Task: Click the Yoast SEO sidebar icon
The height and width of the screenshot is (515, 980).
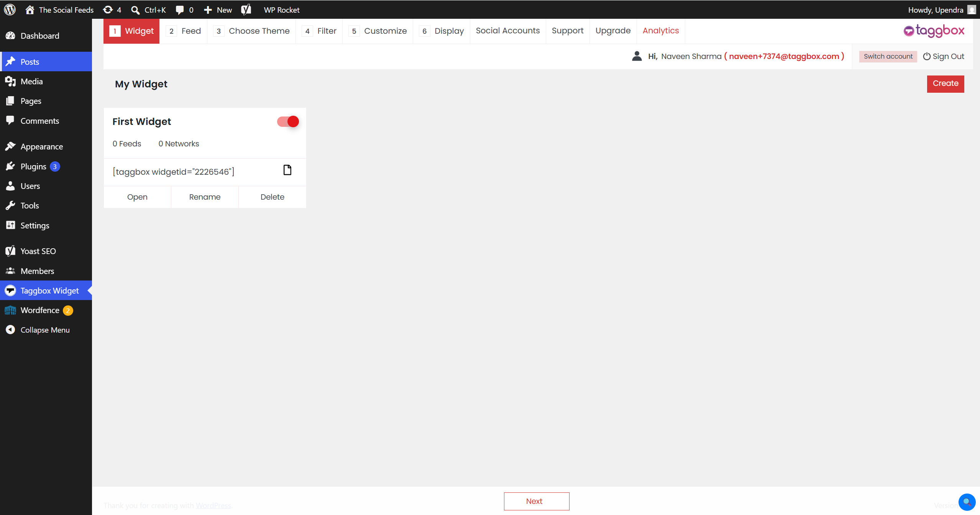Action: [x=10, y=251]
